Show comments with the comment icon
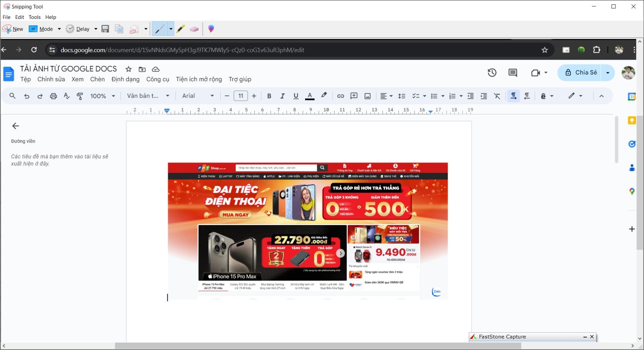 (513, 72)
